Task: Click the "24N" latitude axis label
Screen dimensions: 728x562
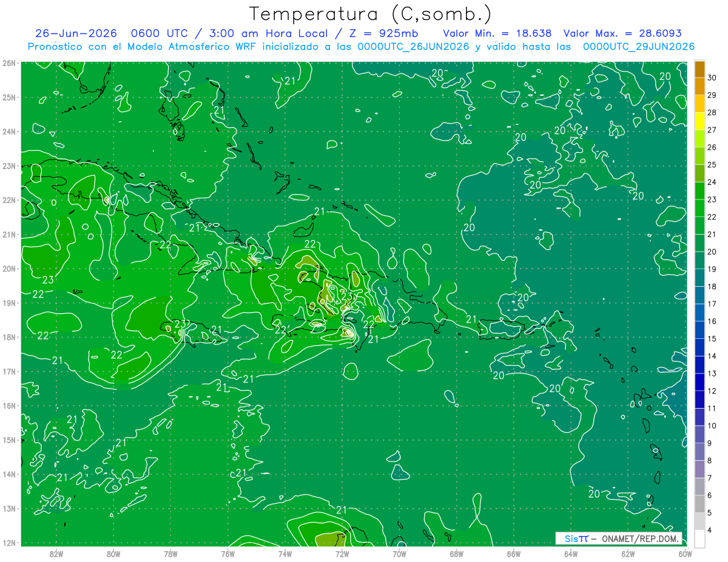Action: [8, 132]
